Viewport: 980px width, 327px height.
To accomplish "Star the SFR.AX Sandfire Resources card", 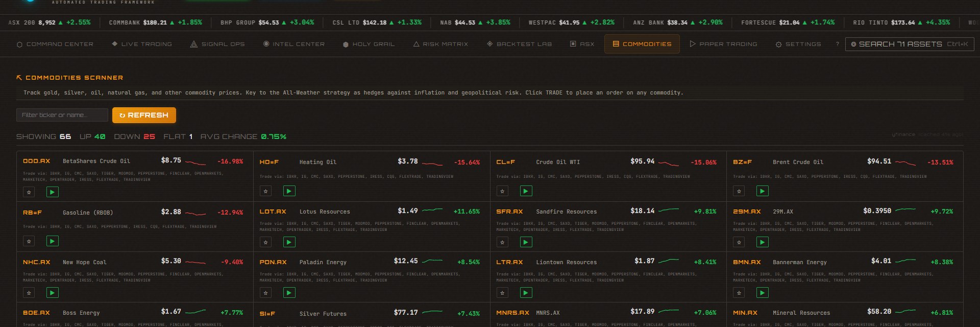I will click(503, 242).
